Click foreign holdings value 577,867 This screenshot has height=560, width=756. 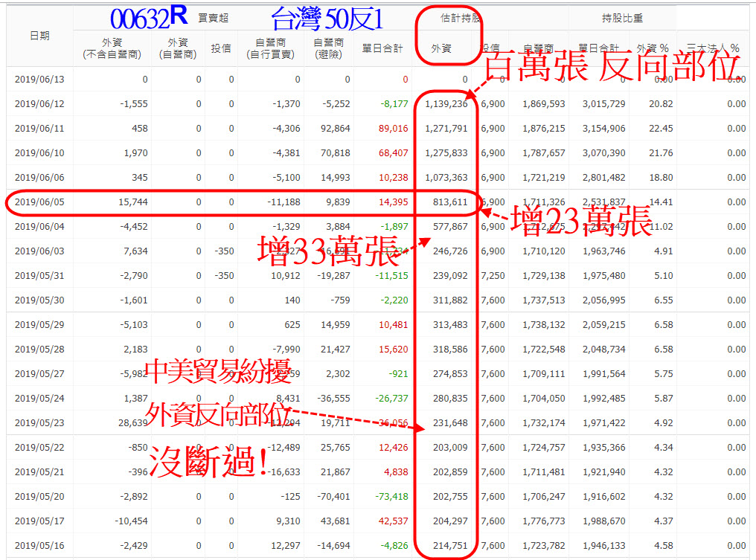(450, 227)
